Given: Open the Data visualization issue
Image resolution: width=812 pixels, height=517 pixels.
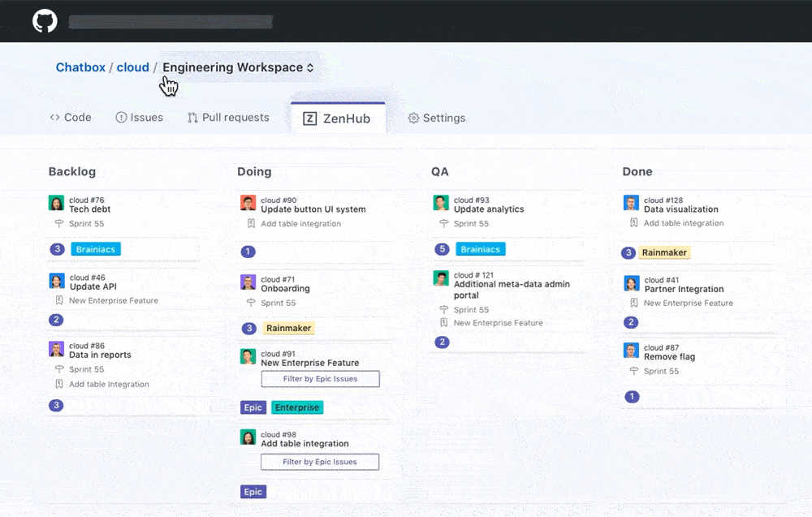Looking at the screenshot, I should tap(681, 209).
